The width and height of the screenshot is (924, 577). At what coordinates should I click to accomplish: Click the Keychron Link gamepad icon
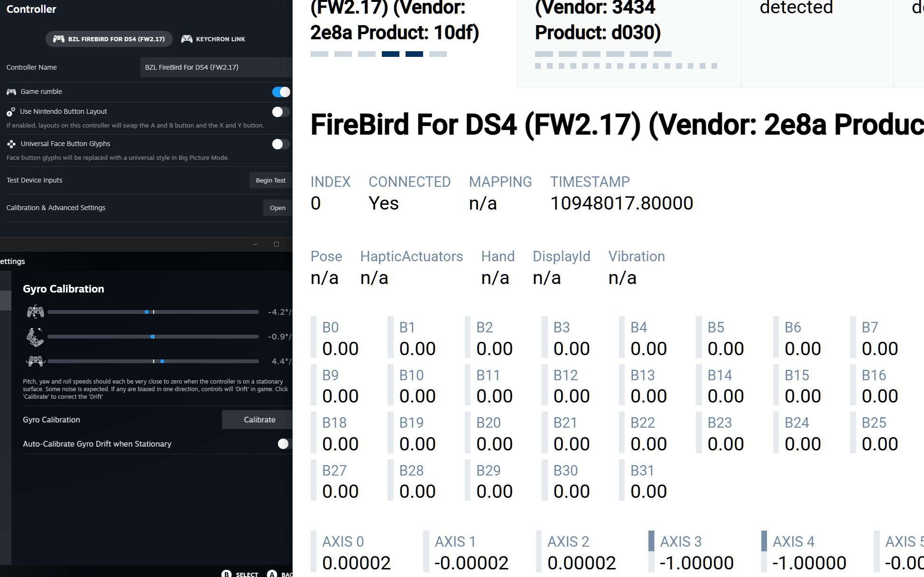tap(187, 39)
